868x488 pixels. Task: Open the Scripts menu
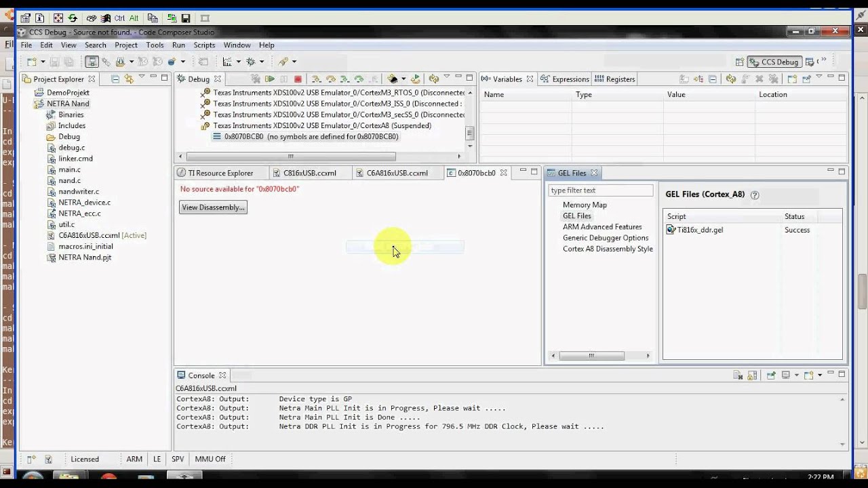point(204,45)
